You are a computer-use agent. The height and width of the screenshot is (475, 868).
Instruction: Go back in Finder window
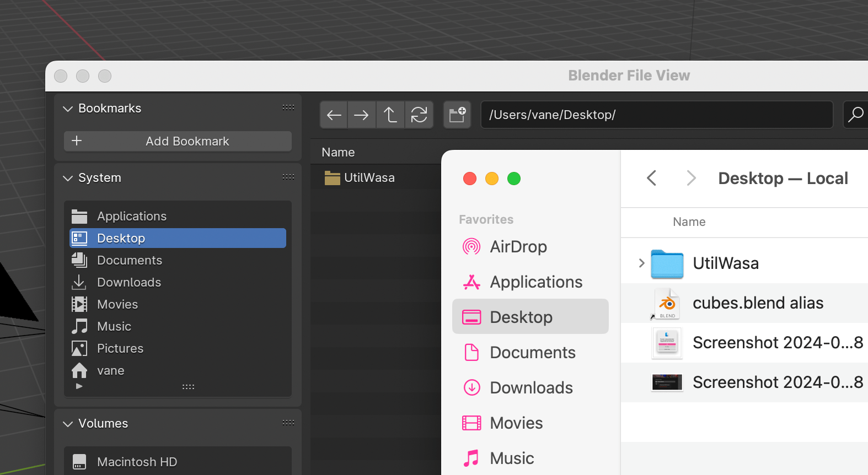(x=652, y=178)
